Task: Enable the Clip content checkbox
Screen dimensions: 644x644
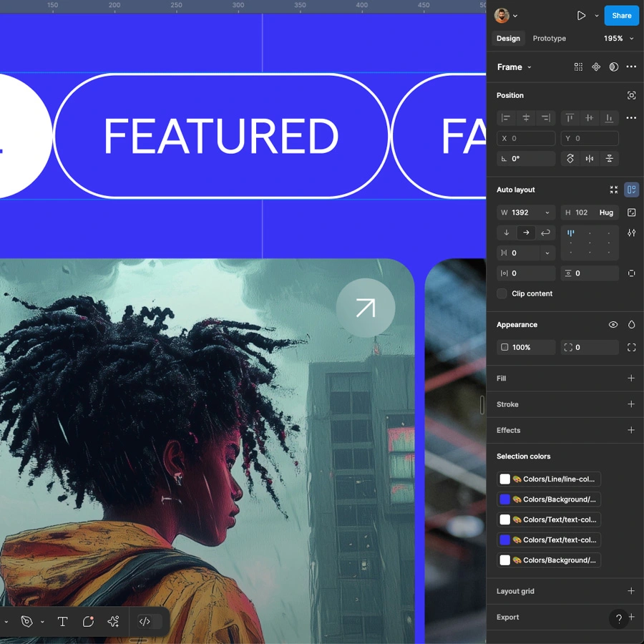Action: (502, 293)
